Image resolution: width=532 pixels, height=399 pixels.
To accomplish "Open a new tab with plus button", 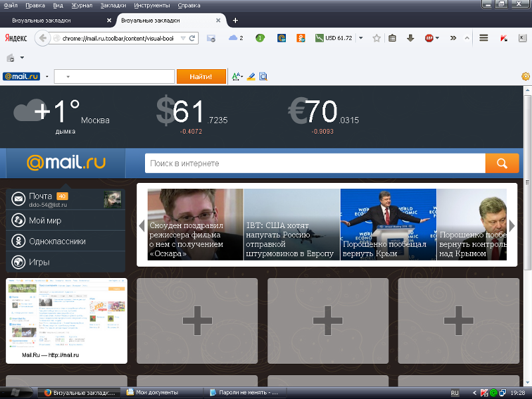I will coord(235,21).
